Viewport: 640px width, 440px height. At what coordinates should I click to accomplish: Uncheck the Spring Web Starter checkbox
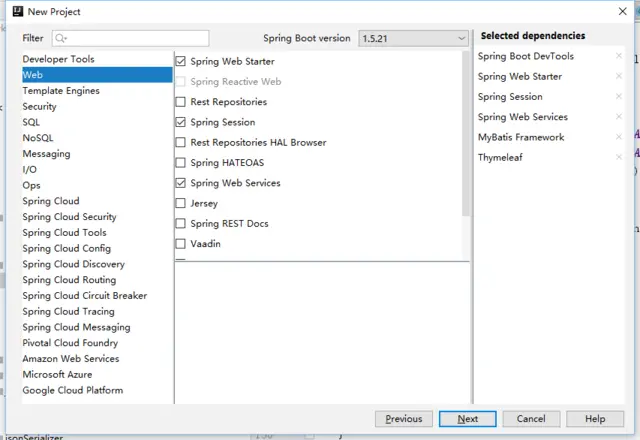[180, 61]
